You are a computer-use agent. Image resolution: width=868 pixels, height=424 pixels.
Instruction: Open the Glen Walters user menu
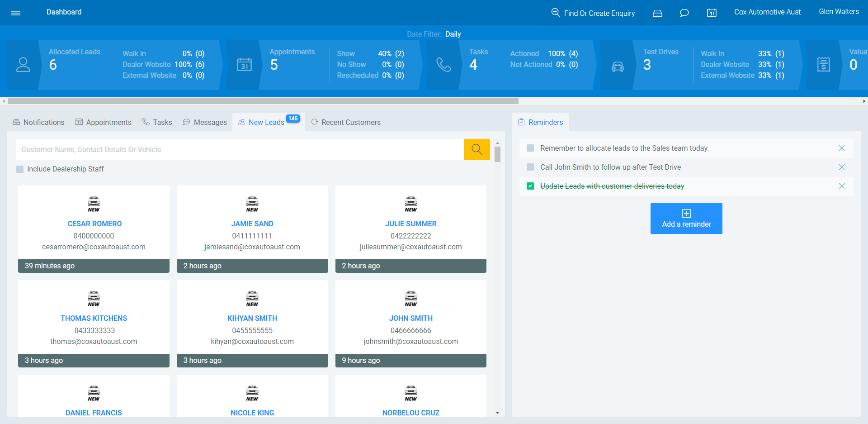839,12
